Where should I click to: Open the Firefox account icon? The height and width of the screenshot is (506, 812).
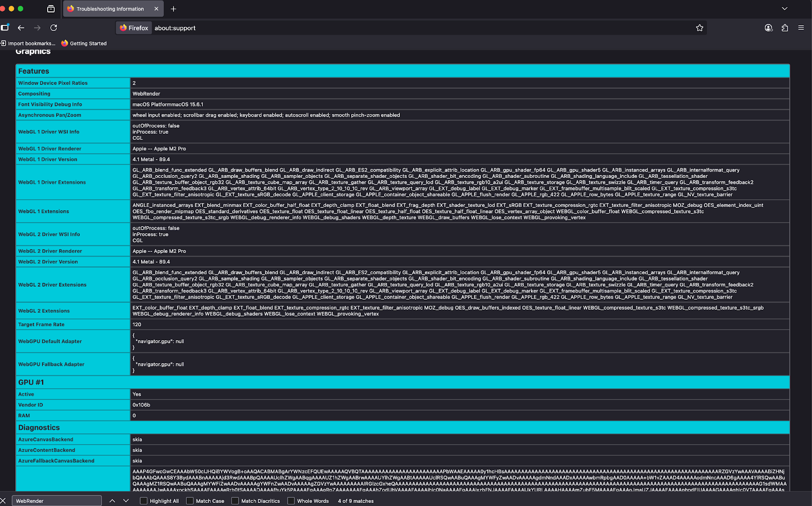coord(768,28)
